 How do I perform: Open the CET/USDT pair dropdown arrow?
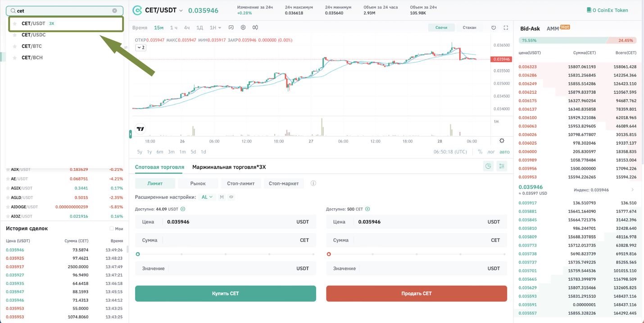tap(181, 10)
